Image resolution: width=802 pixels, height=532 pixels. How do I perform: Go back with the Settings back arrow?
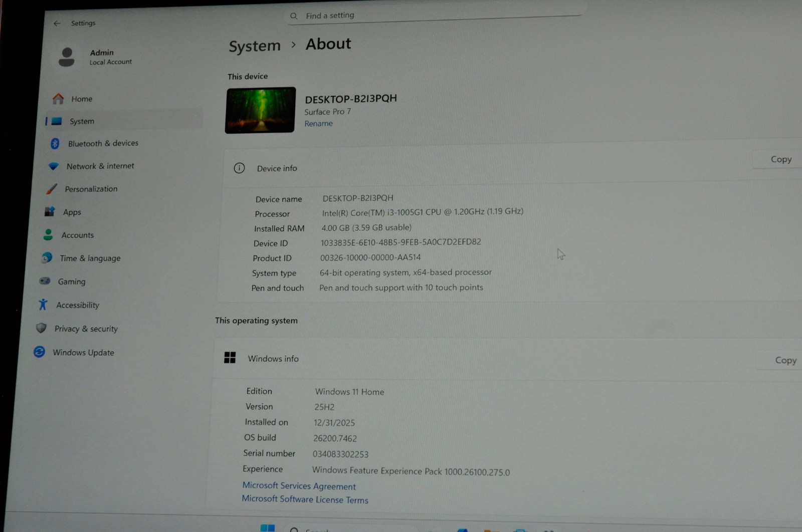57,23
